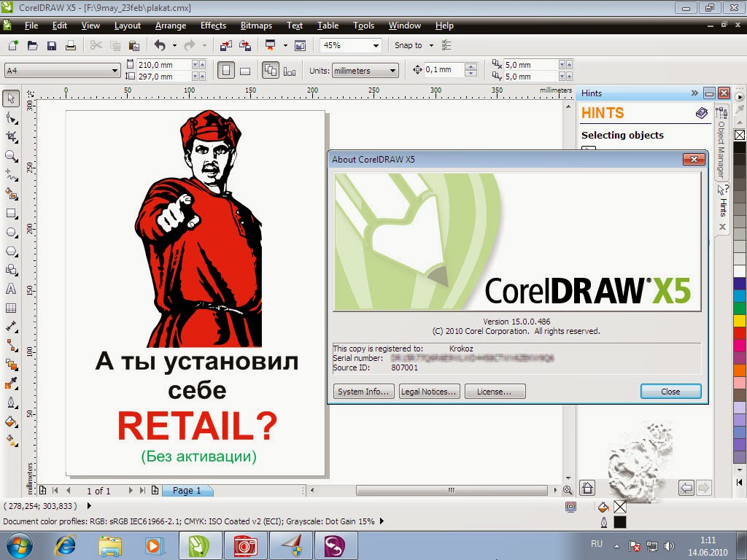Click the nudge distance 0,1 mm field

coord(444,70)
